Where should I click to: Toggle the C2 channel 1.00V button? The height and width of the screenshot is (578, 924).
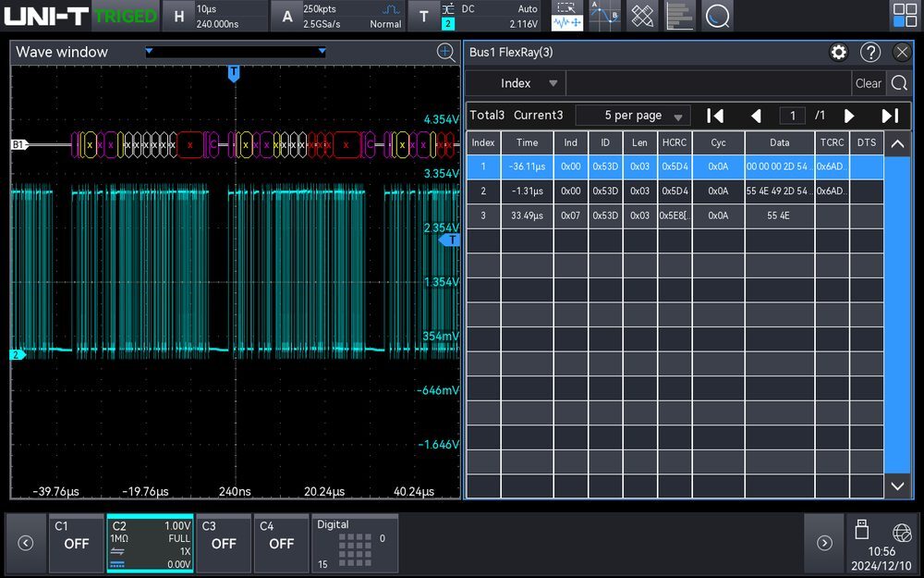point(151,543)
